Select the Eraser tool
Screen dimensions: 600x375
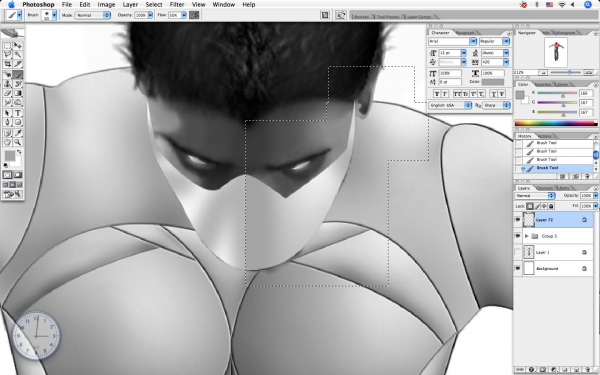point(7,93)
